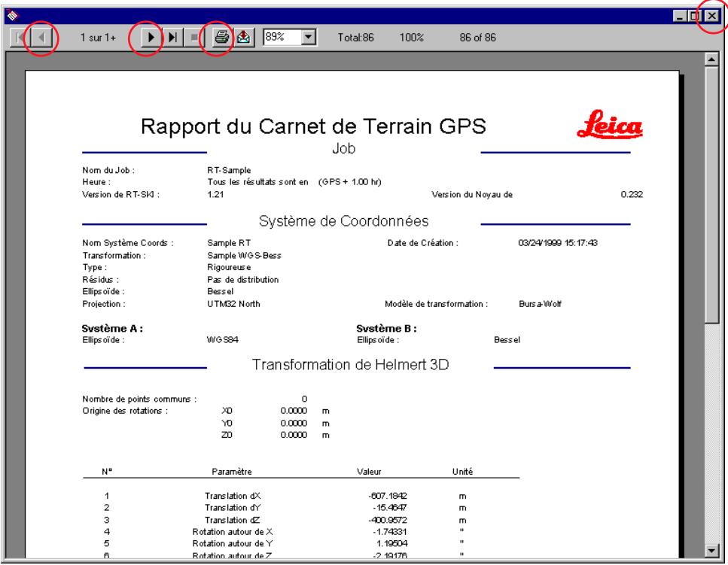728x565 pixels.
Task: Go to first page of report
Action: click(19, 37)
